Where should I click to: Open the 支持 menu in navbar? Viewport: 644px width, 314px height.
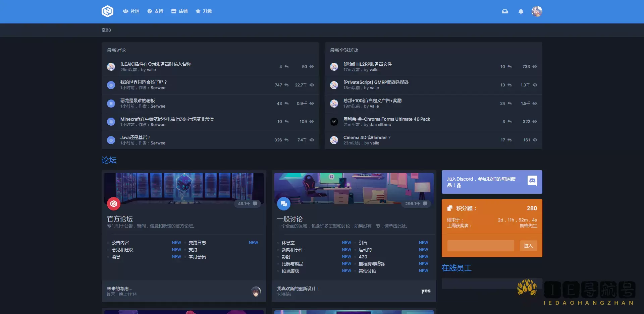coord(155,11)
